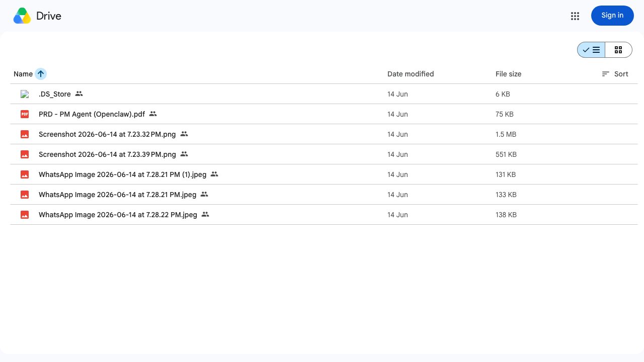Click shared icon beside WhatsApp Image 7.28.21 PM.jpeg

pyautogui.click(x=204, y=194)
